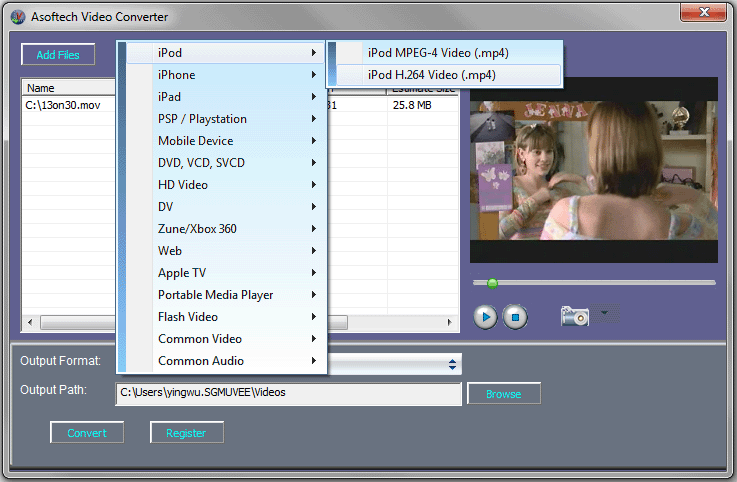Open the DVD, VCD, SVCD submenu
Viewport: 737px width, 482px height.
pos(225,163)
